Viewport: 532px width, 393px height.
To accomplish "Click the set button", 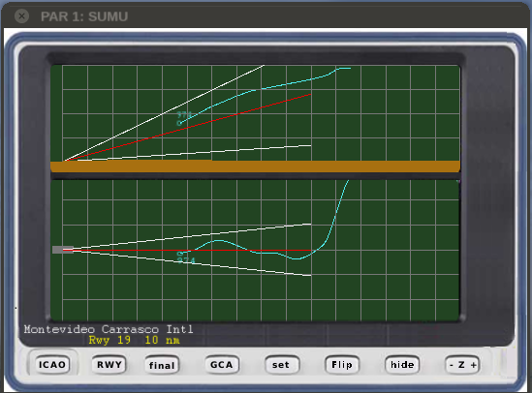I will click(x=281, y=365).
